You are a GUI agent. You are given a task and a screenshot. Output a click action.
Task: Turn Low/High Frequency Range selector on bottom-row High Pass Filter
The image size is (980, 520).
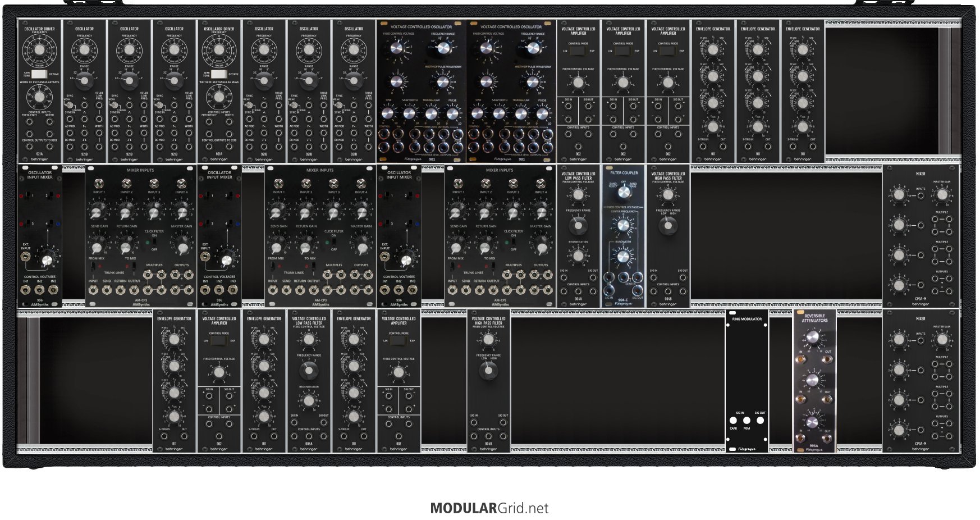(x=488, y=370)
